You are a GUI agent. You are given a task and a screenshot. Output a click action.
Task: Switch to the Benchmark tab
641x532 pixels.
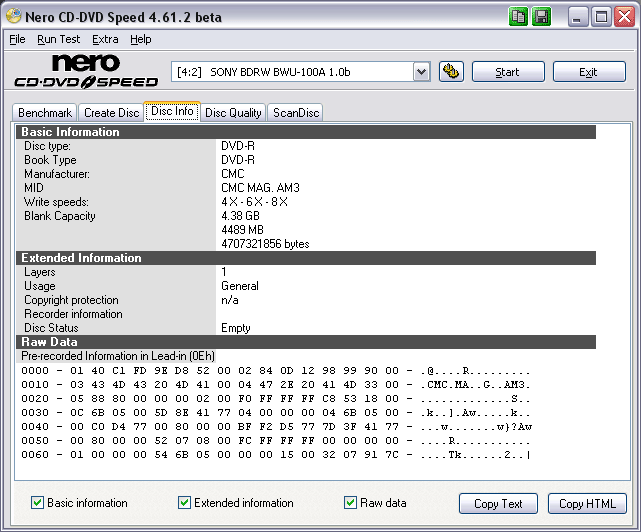45,112
